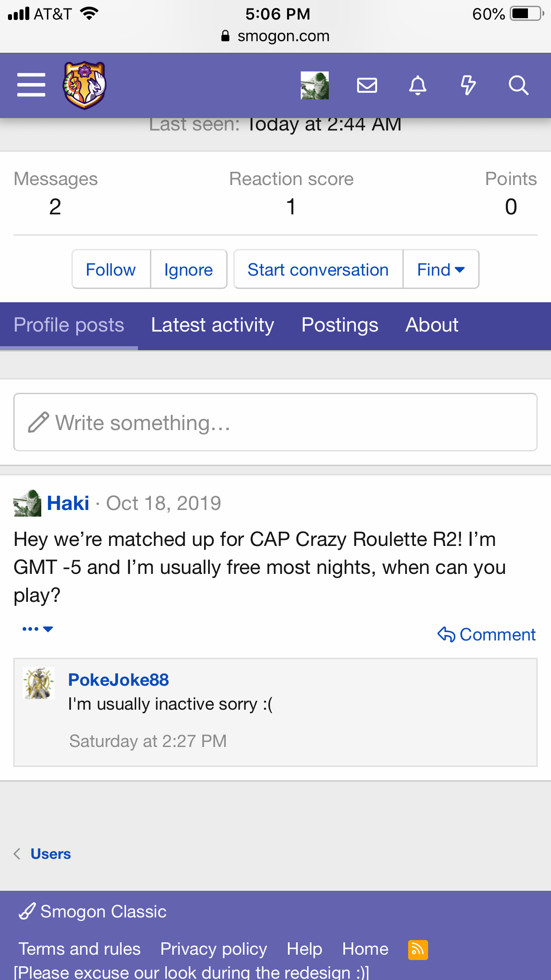The width and height of the screenshot is (551, 980).
Task: Open Smogon Classic style chooser
Action: [x=93, y=912]
